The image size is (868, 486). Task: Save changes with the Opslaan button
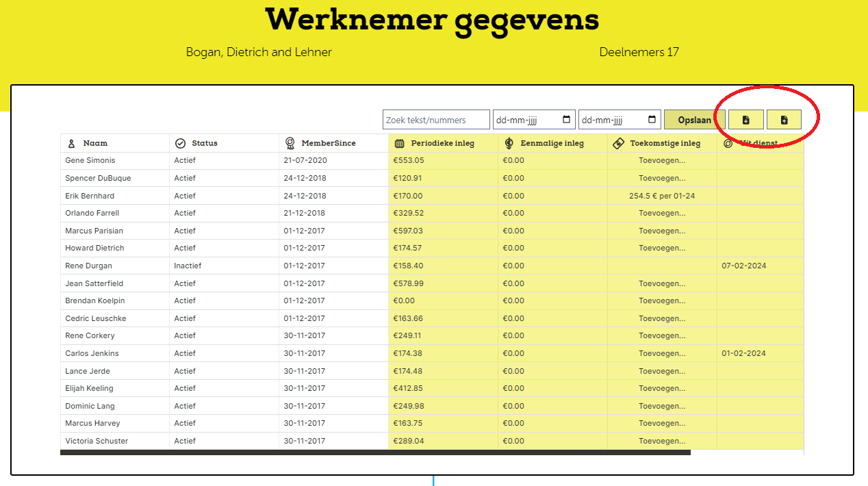coord(694,120)
